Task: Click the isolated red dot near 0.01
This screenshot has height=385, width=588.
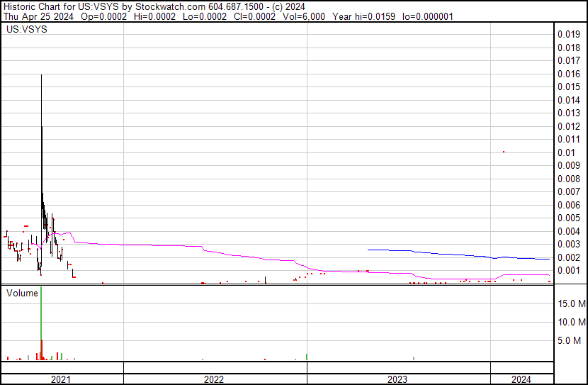Action: pos(503,151)
